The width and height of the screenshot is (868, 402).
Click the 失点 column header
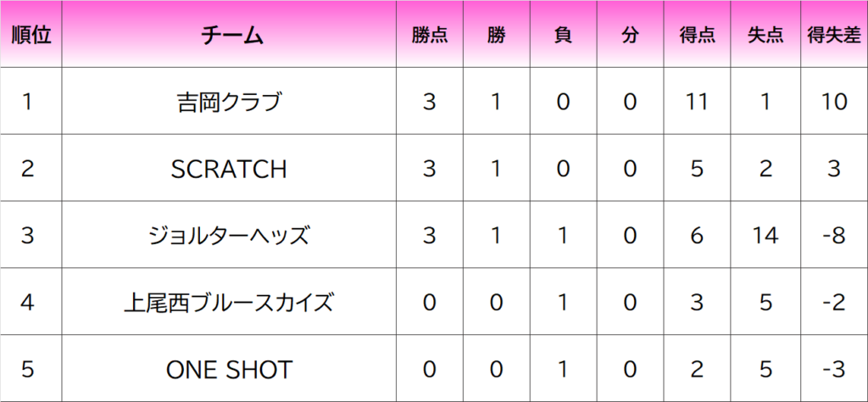[765, 34]
